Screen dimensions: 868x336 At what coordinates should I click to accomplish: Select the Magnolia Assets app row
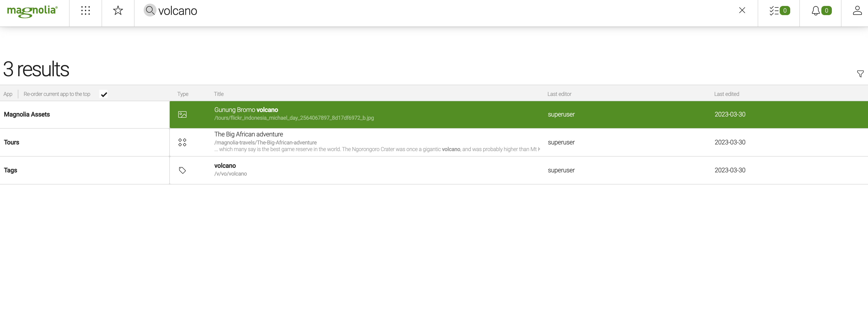(x=85, y=115)
